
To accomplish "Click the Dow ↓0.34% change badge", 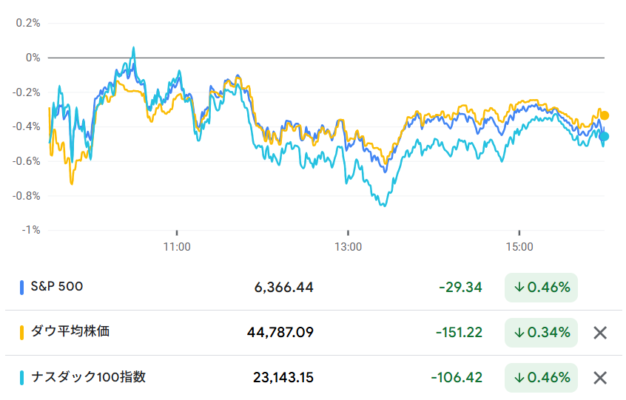I will coord(541,333).
